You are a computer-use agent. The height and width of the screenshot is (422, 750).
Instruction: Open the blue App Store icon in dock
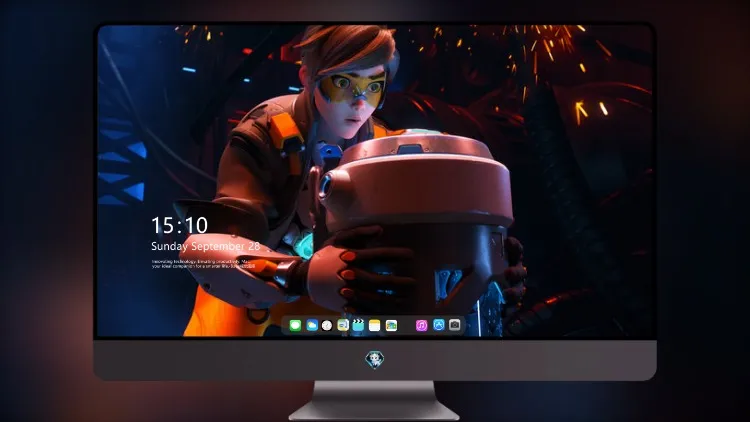pyautogui.click(x=439, y=325)
